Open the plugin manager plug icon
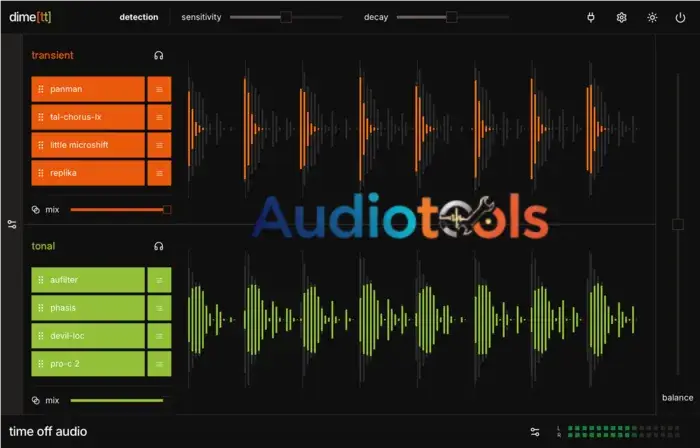 (x=591, y=17)
